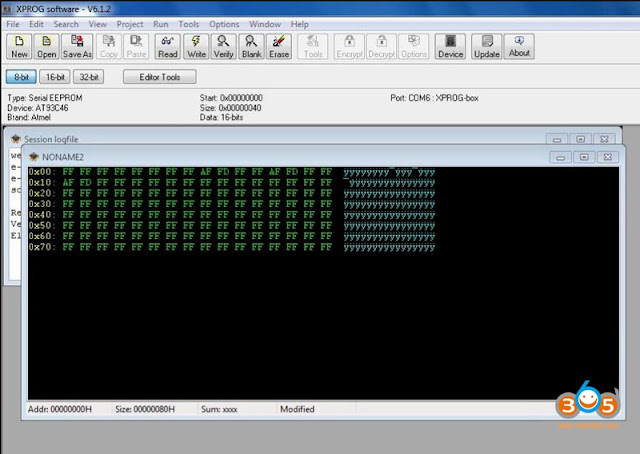Image resolution: width=640 pixels, height=454 pixels.
Task: Click the 0x50 row address label
Action: (42, 225)
